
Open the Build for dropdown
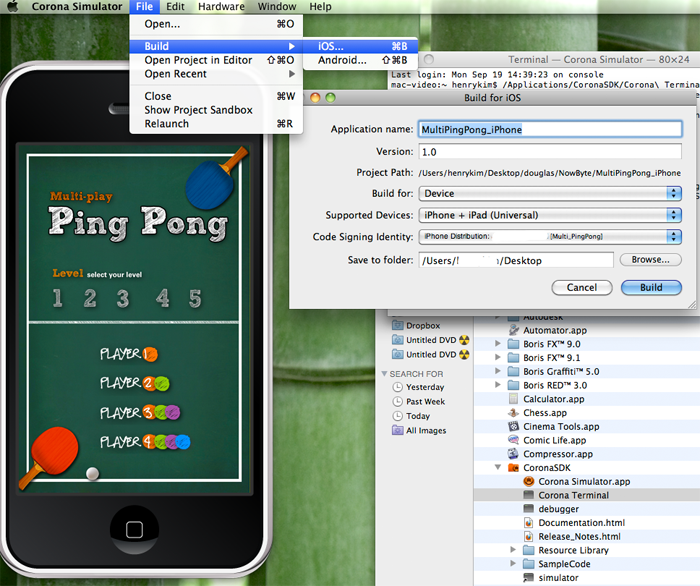click(550, 194)
